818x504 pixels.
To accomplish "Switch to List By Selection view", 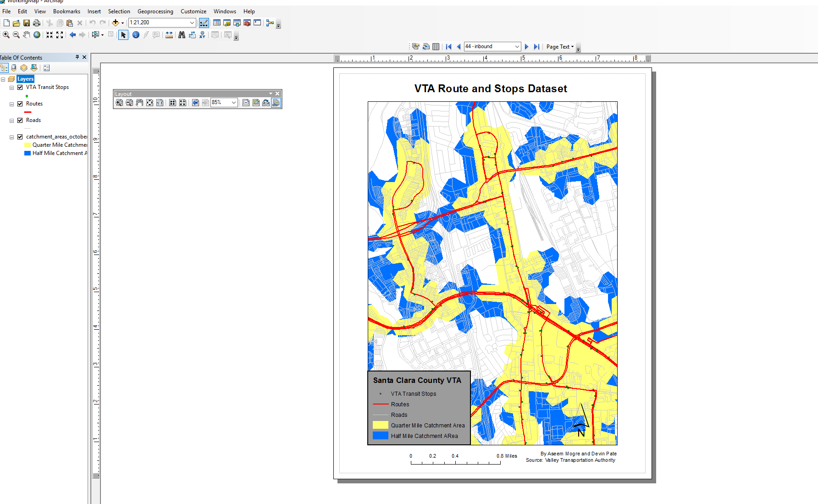I will point(34,68).
